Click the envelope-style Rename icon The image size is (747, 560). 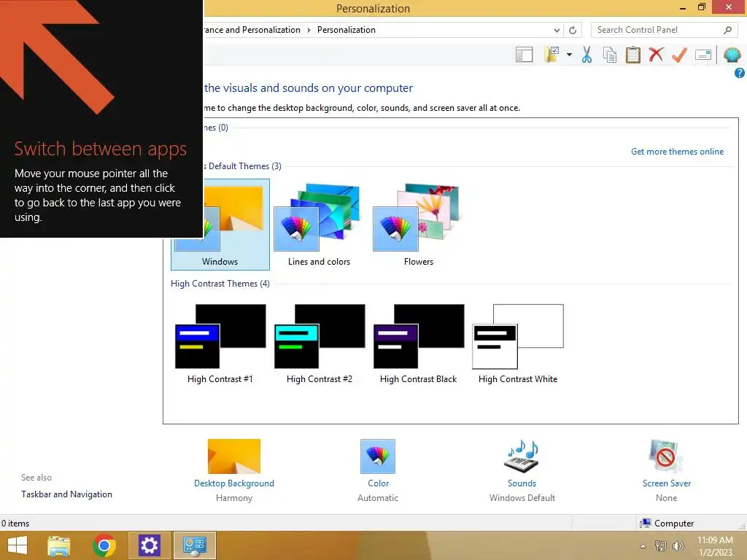click(x=703, y=55)
